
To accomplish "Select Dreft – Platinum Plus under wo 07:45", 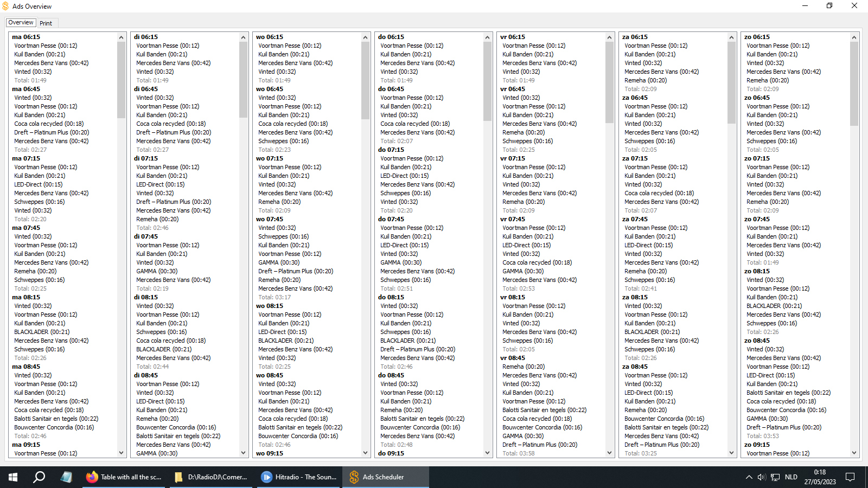I will (x=296, y=271).
